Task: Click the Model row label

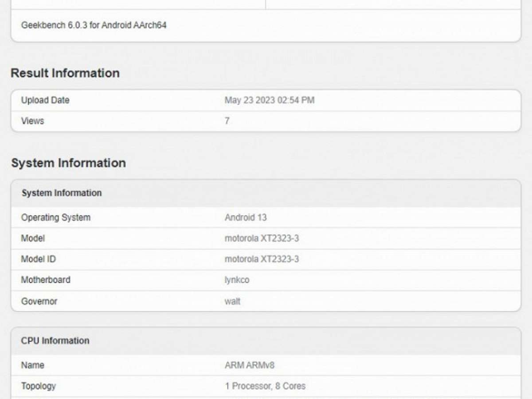Action: (x=33, y=239)
